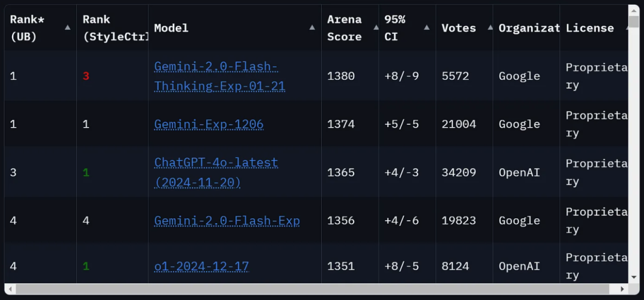Image resolution: width=644 pixels, height=300 pixels.
Task: Click the License column header
Action: 589,28
